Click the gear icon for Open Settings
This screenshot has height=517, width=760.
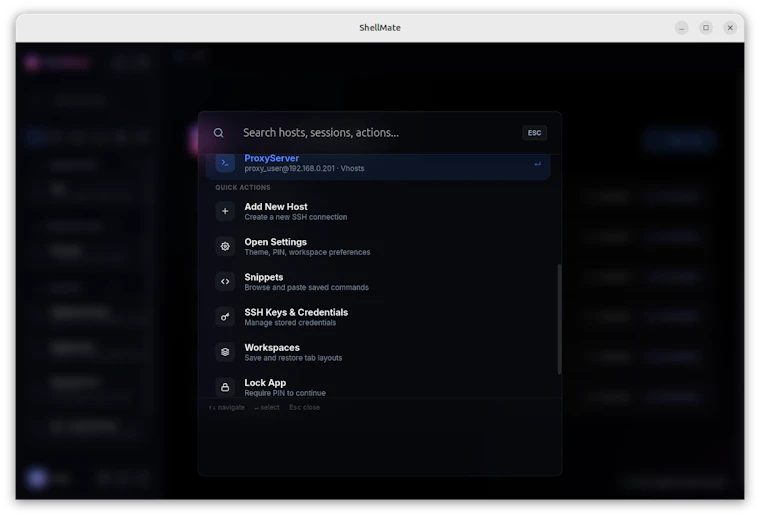225,247
